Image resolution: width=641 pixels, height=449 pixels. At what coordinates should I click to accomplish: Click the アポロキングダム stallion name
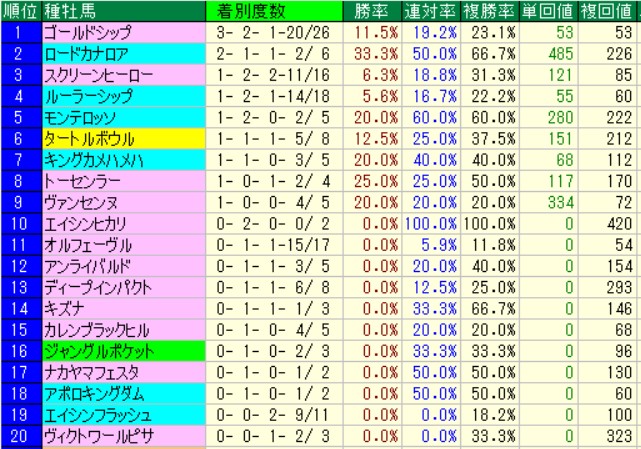point(123,394)
